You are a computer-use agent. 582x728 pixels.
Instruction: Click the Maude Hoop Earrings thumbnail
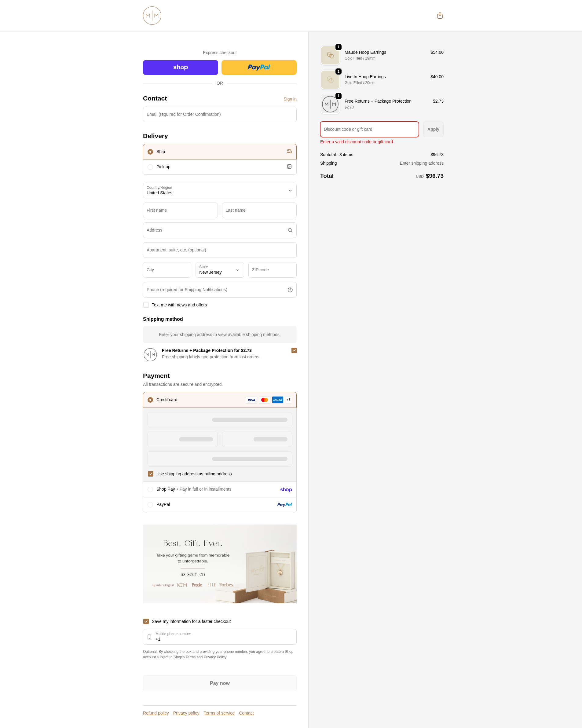pos(330,55)
